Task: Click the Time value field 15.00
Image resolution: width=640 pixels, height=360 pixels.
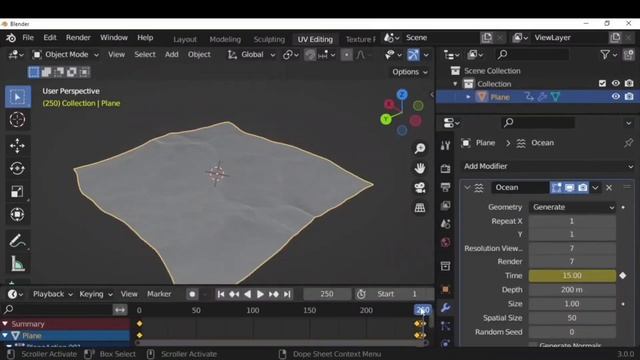Action: click(x=572, y=276)
